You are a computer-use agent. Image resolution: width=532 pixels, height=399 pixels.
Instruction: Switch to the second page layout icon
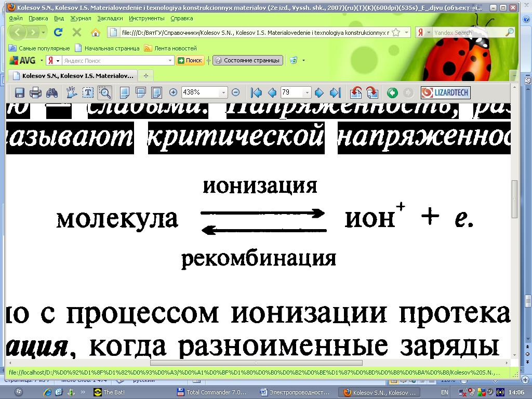(140, 92)
